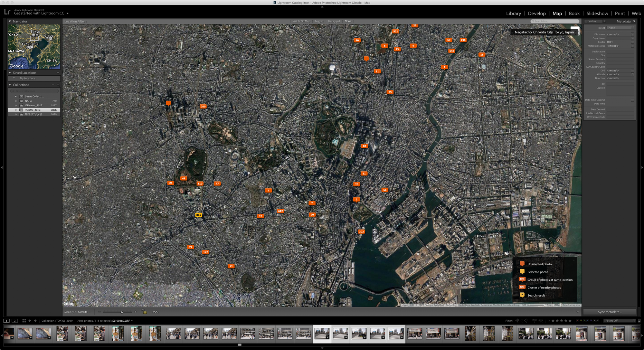Screen dimensions: 644x350
Task: Open the GPS tracklog menu icon
Action: 155,312
